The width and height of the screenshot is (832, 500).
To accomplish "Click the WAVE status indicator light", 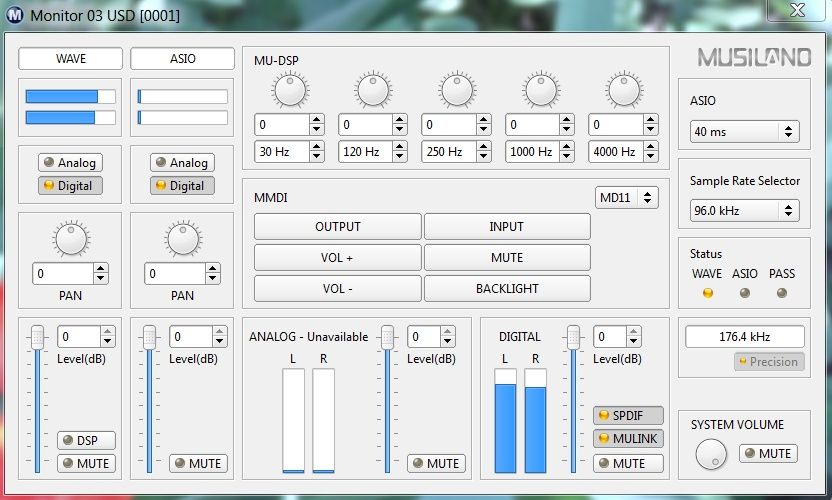I will (707, 293).
